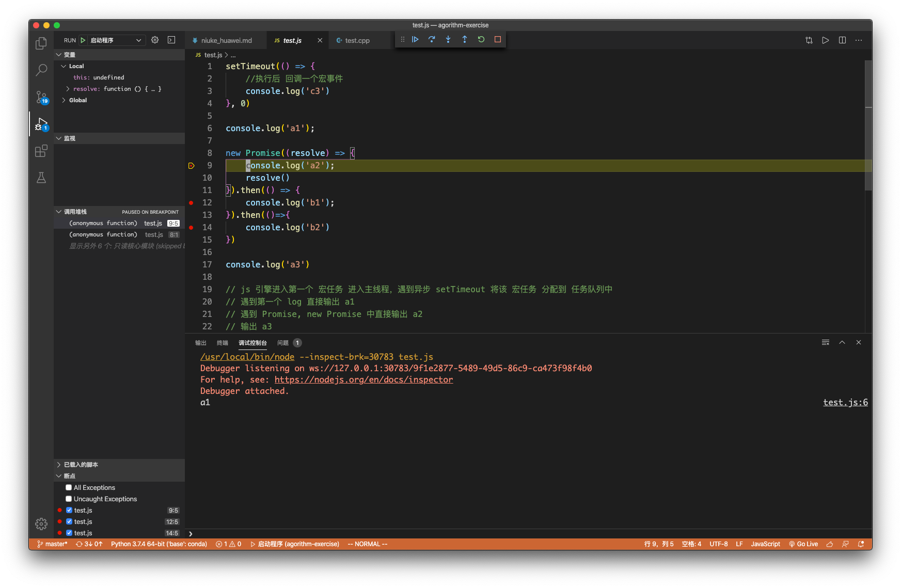This screenshot has width=901, height=588.
Task: Open the Extensions view
Action: tap(41, 151)
